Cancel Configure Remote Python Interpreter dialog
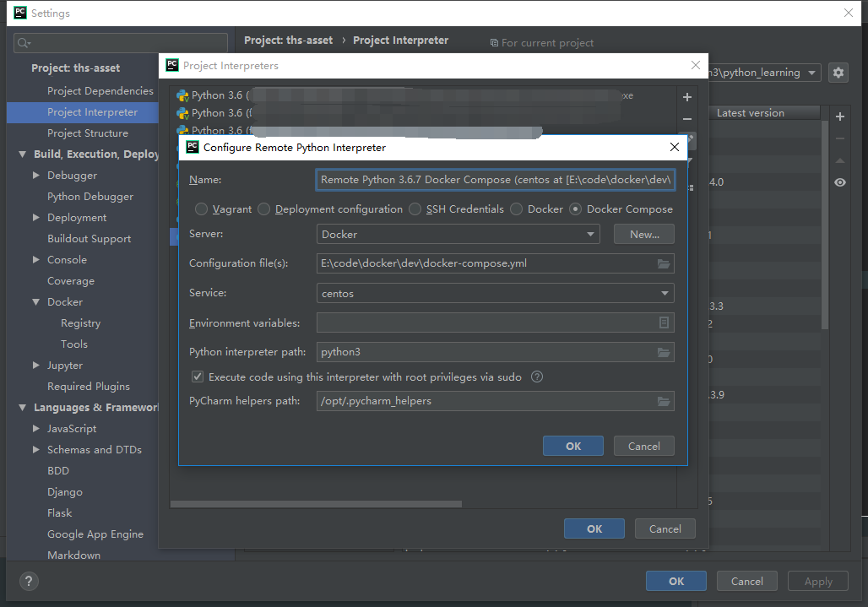 (x=643, y=446)
